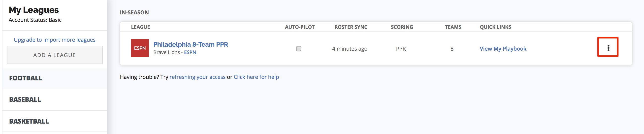Click the League column header

(140, 27)
